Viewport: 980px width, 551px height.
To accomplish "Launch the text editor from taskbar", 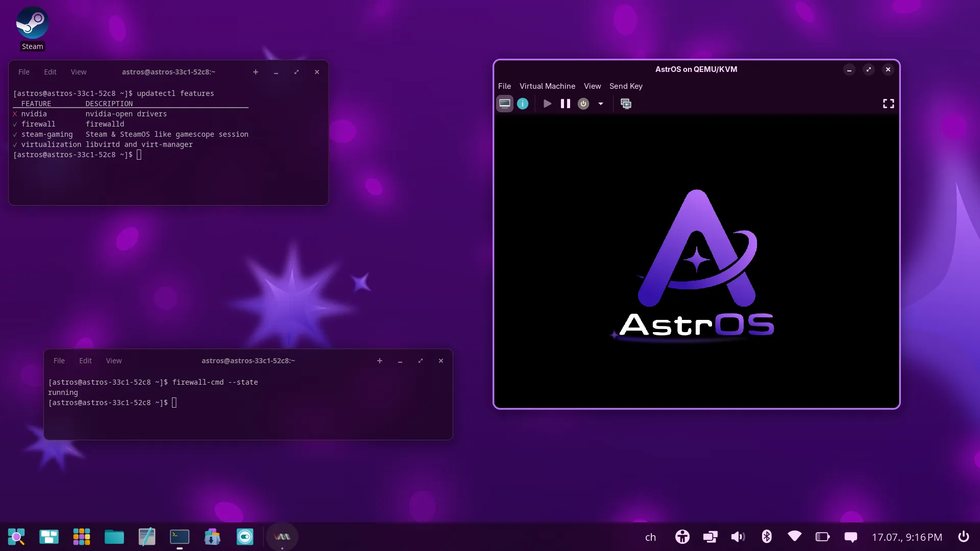I will pos(147,537).
